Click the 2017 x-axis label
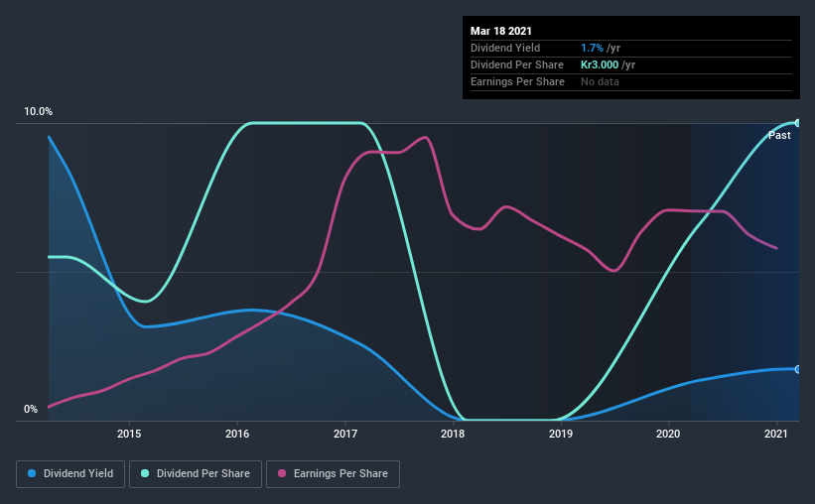Image resolution: width=815 pixels, height=504 pixels. (345, 434)
